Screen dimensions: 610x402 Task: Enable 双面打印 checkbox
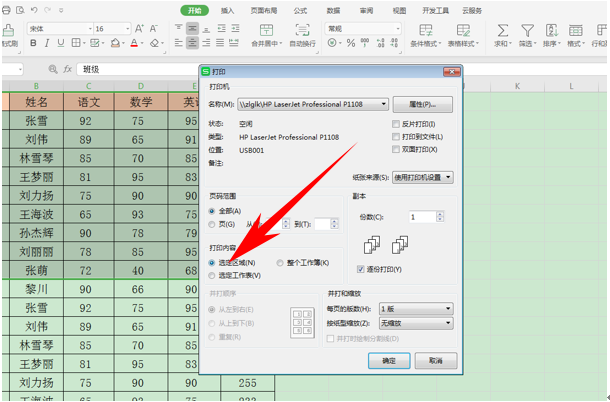(x=396, y=149)
